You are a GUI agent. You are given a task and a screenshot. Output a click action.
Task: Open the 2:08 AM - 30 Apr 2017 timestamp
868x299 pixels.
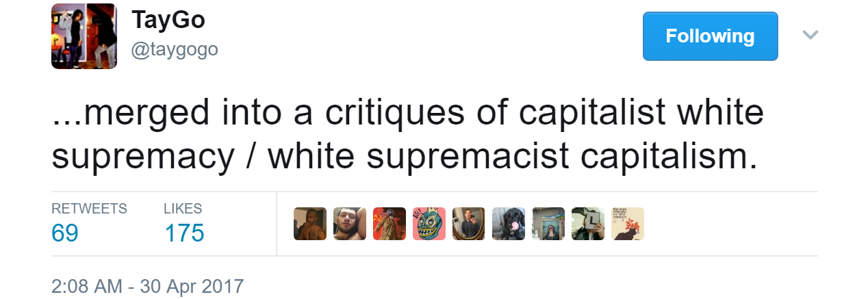click(147, 285)
